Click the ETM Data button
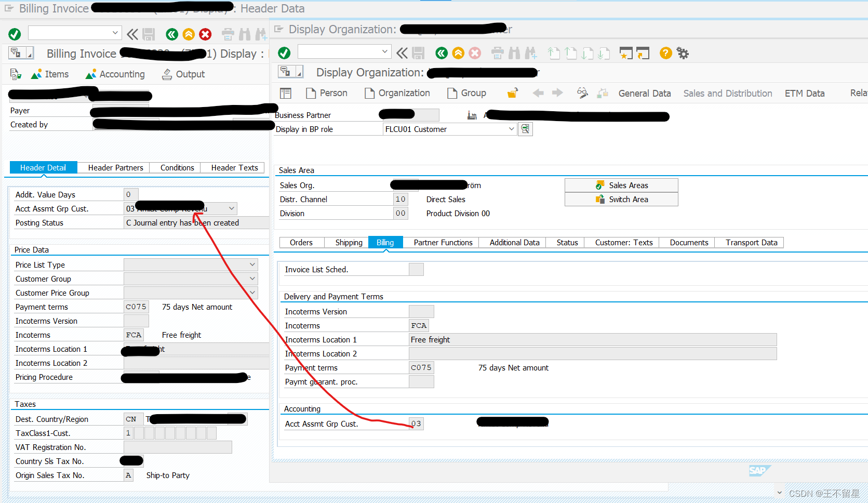 (x=805, y=94)
